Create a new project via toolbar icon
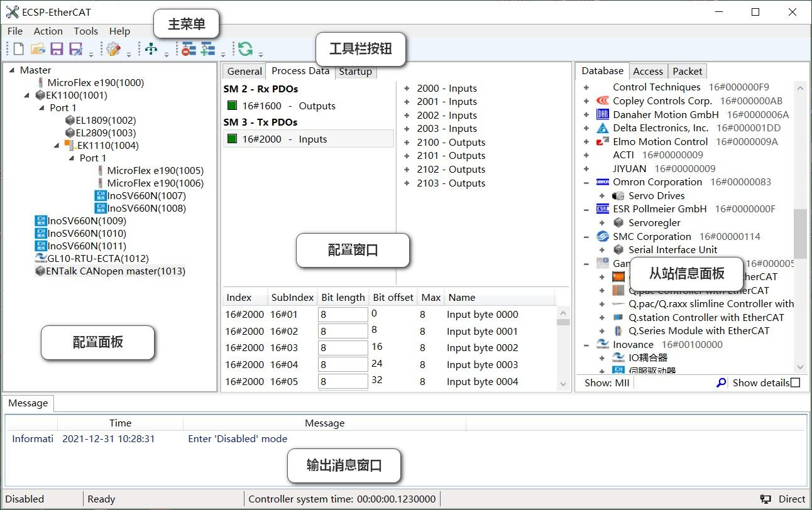 tap(18, 49)
